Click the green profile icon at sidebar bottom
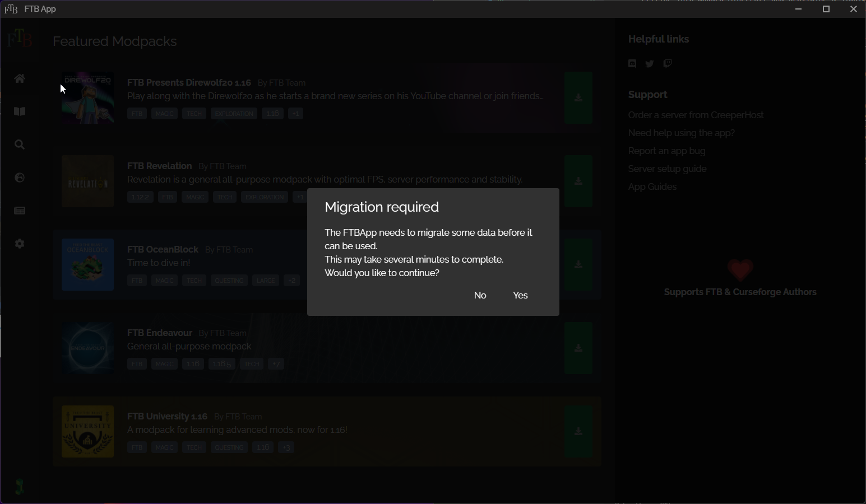The image size is (866, 504). tap(20, 487)
